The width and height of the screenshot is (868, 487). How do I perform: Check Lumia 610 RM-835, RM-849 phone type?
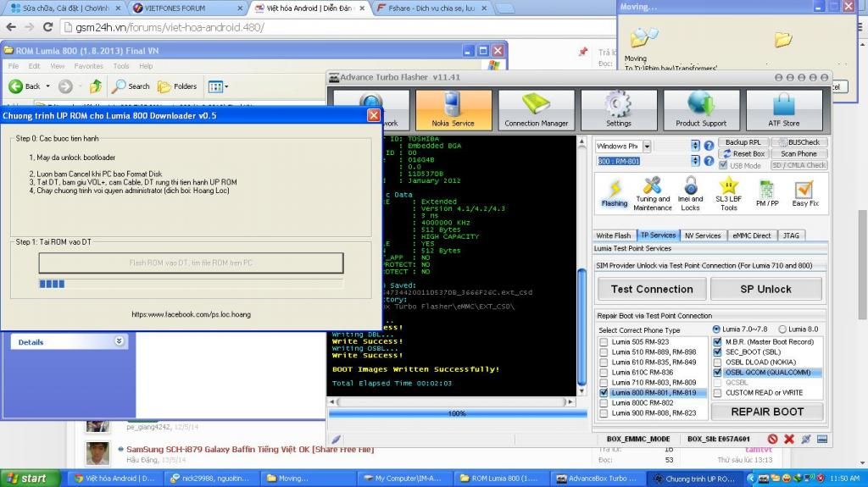pyautogui.click(x=604, y=362)
